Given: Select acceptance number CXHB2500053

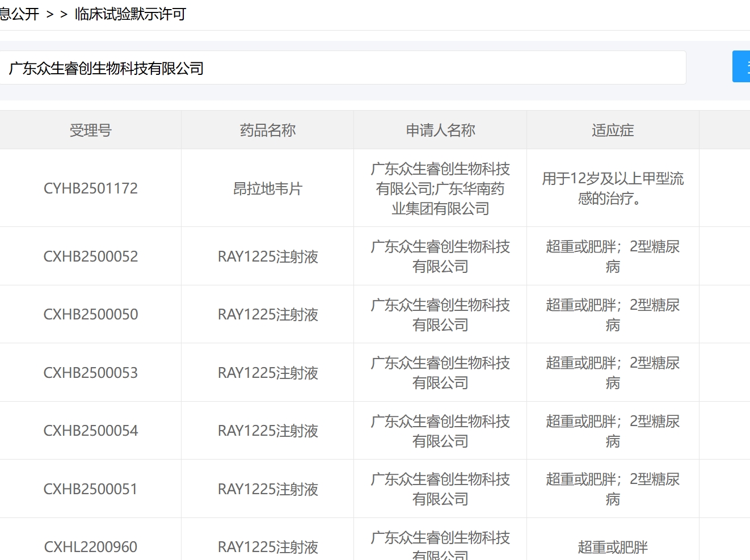Looking at the screenshot, I should pos(91,373).
